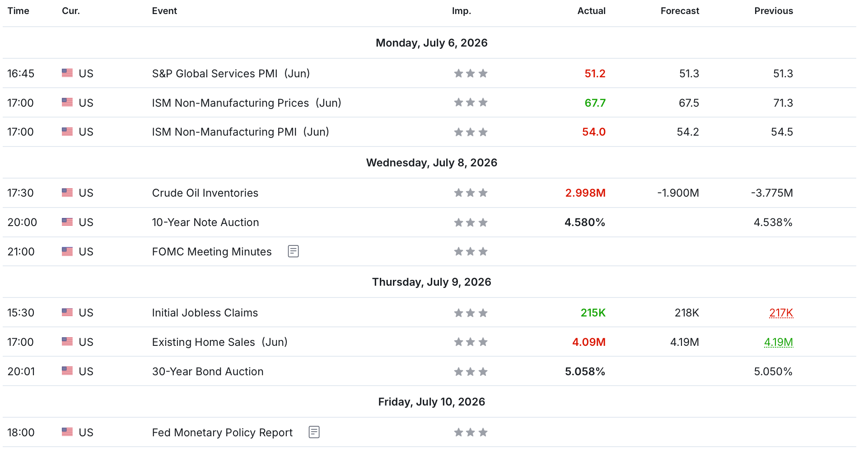Click the Imp. column header
This screenshot has height=453, width=868.
point(462,11)
